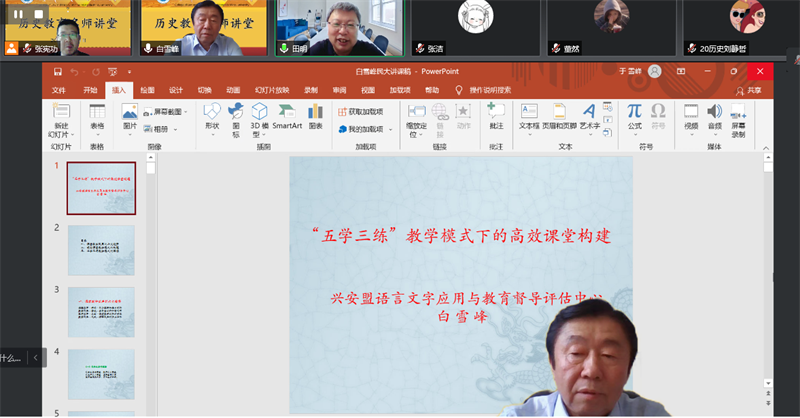This screenshot has height=418, width=800.
Task: Switch to the 设计 design tab
Action: pos(176,90)
